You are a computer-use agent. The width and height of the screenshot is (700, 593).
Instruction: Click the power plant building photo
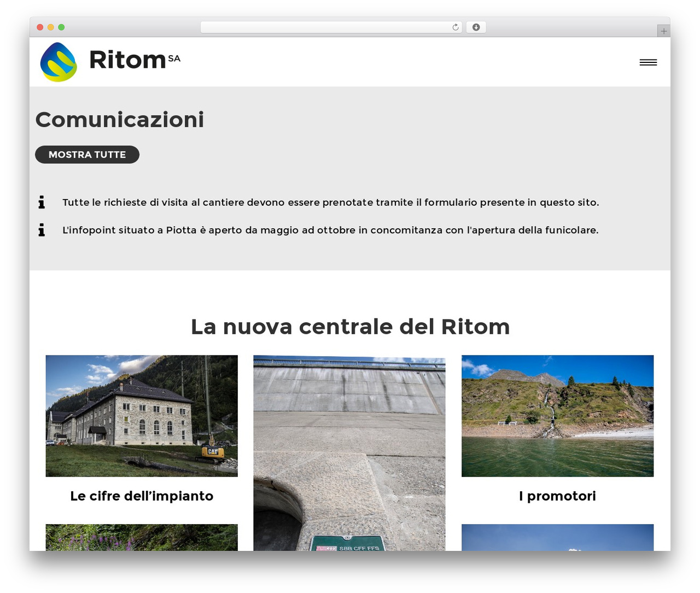pyautogui.click(x=142, y=416)
